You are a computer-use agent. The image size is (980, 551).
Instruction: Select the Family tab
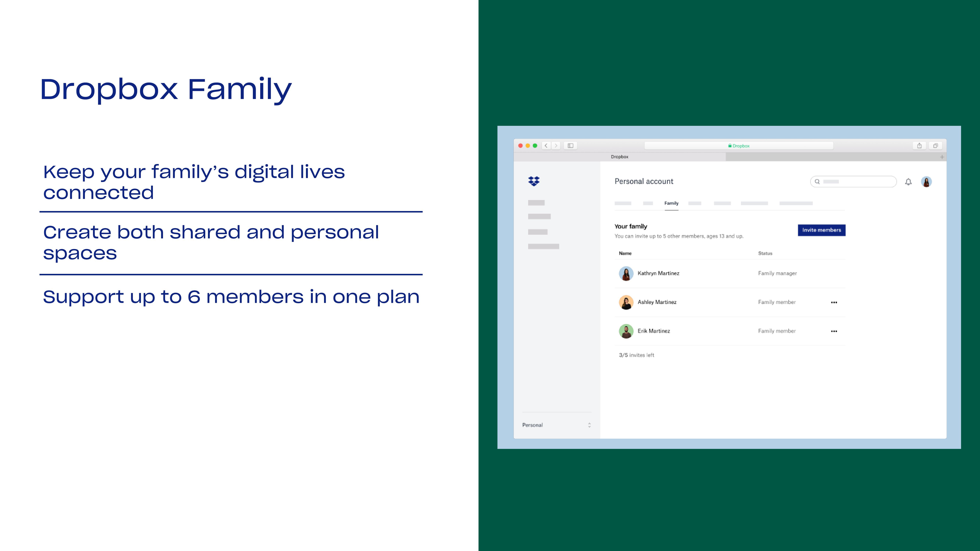point(671,203)
